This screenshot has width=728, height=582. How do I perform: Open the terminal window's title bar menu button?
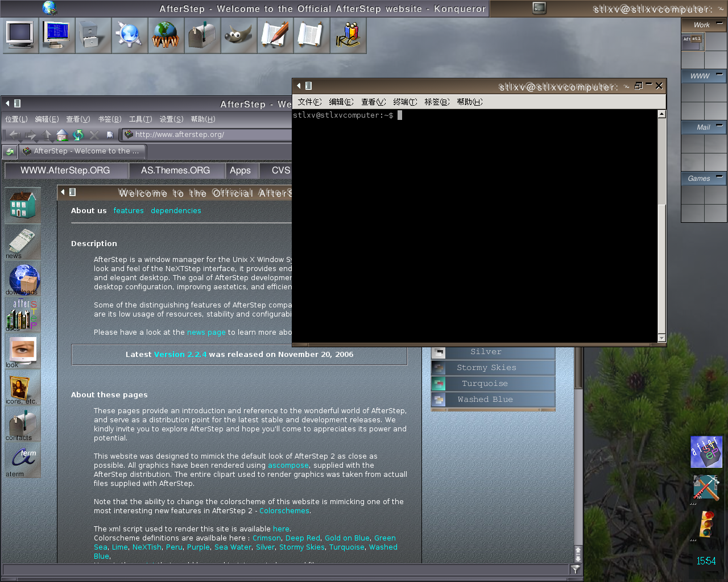point(308,86)
